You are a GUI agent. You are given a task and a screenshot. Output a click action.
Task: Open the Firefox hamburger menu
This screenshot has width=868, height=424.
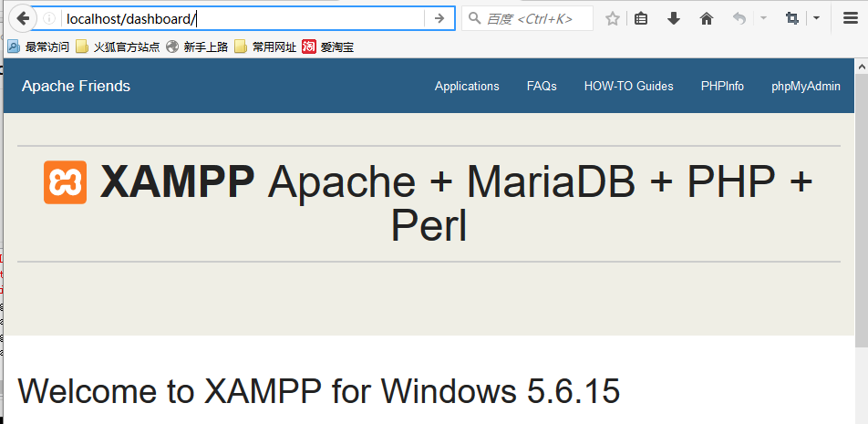click(x=850, y=18)
